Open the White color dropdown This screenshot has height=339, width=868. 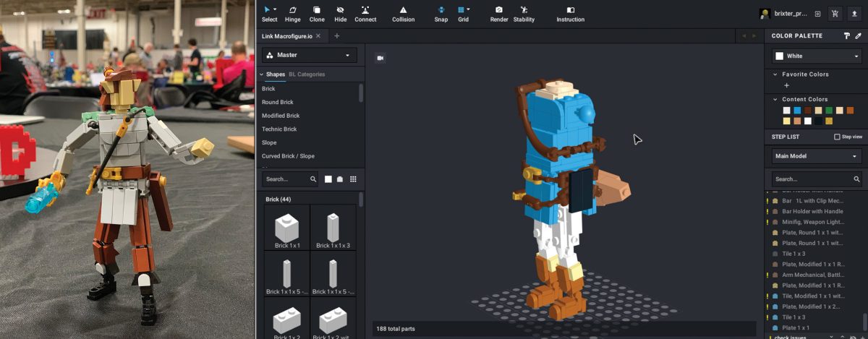[x=816, y=56]
